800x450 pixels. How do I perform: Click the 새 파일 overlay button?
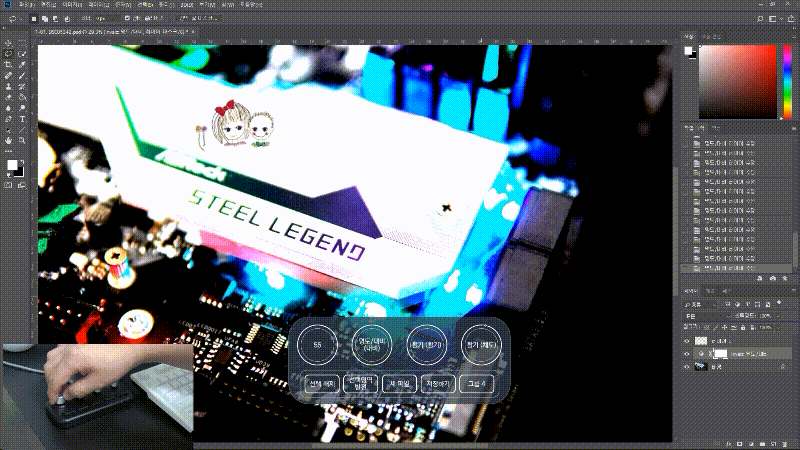399,383
